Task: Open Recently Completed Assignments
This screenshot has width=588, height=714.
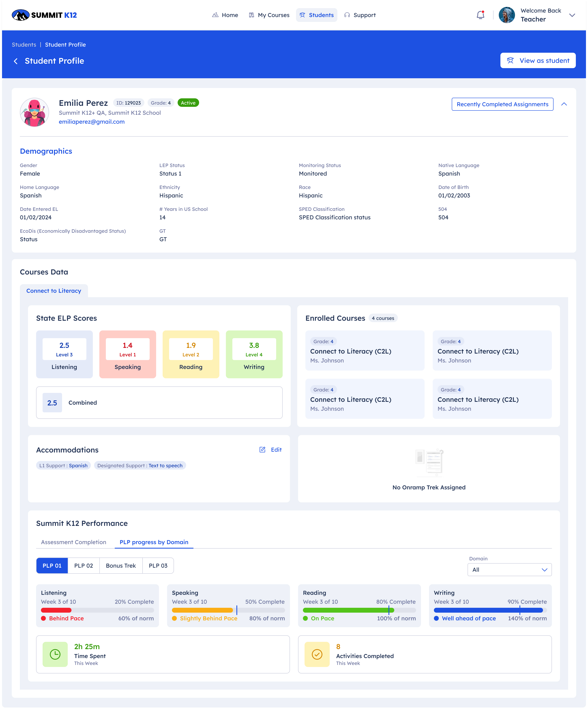Action: 502,104
